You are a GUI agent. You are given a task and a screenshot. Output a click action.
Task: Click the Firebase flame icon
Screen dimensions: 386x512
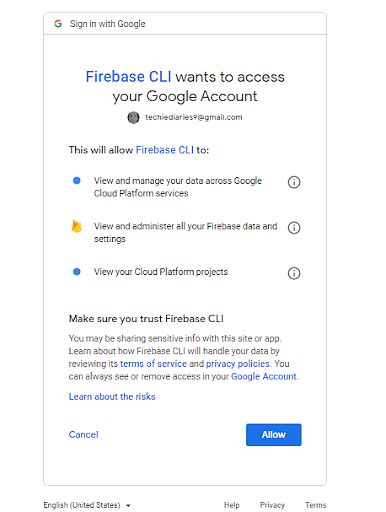coord(77,226)
